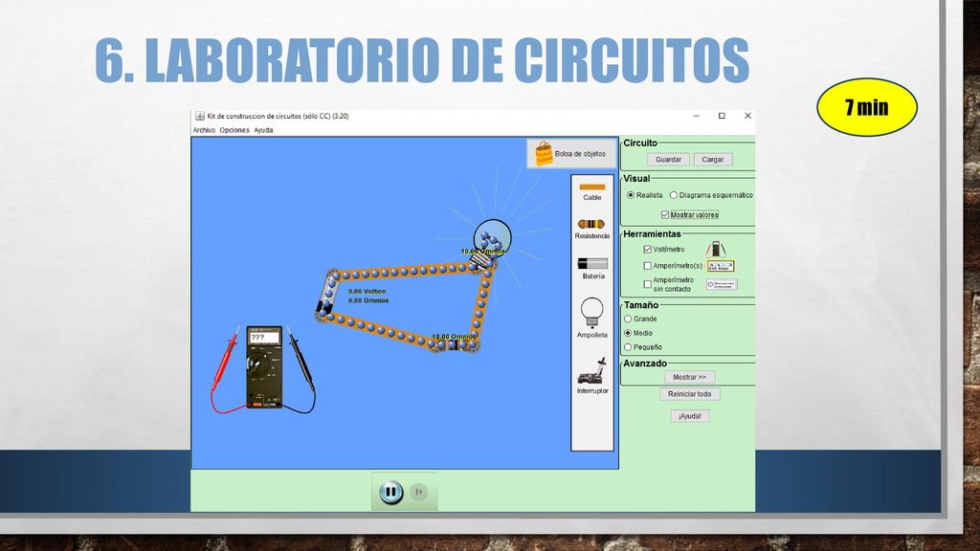Open the Opciones menu
This screenshot has height=551, width=980.
[234, 130]
